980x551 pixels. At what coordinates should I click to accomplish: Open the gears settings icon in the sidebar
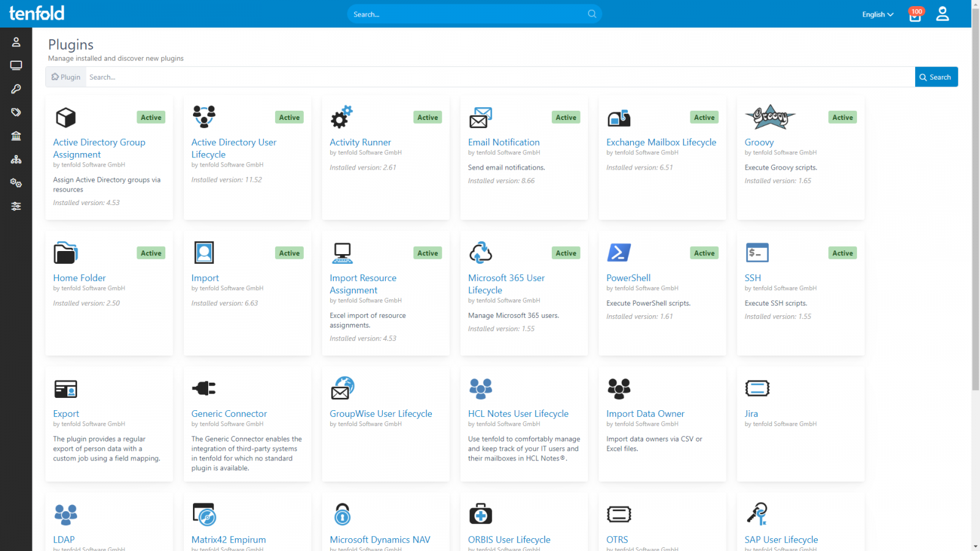[x=16, y=182]
